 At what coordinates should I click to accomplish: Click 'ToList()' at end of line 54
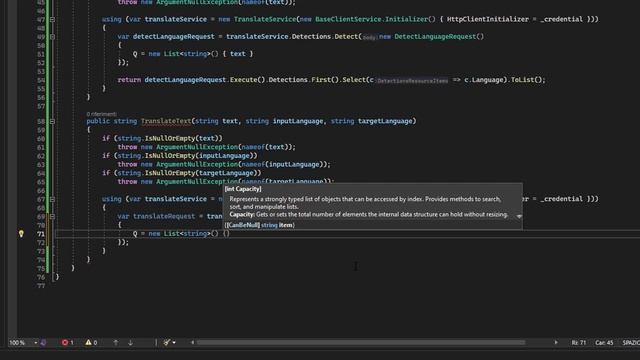(x=526, y=80)
